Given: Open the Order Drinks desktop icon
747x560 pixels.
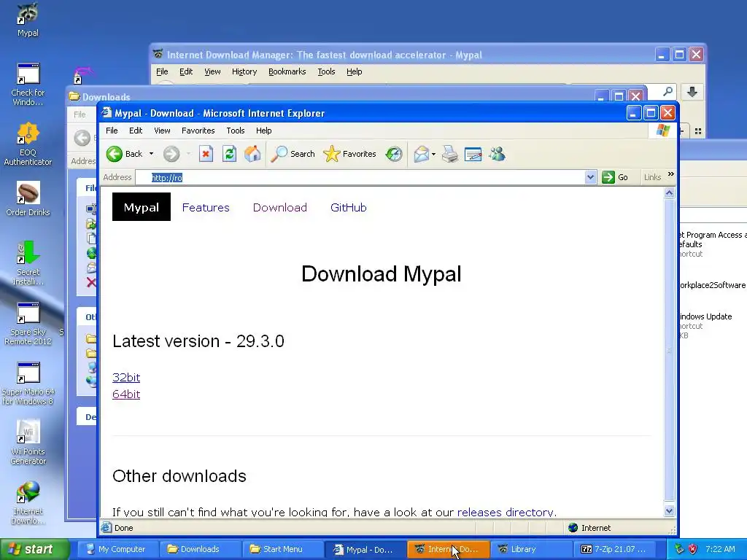Looking at the screenshot, I should [x=28, y=198].
